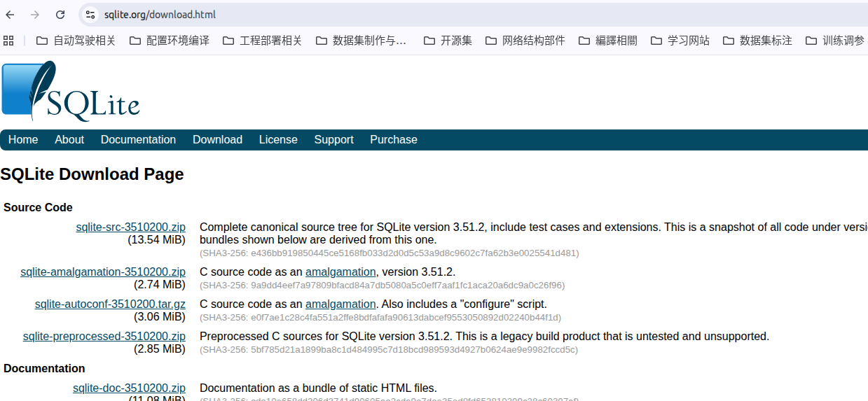Download sqlite-autoconf-3510200.tar.gz
This screenshot has height=401, width=868.
tap(110, 304)
